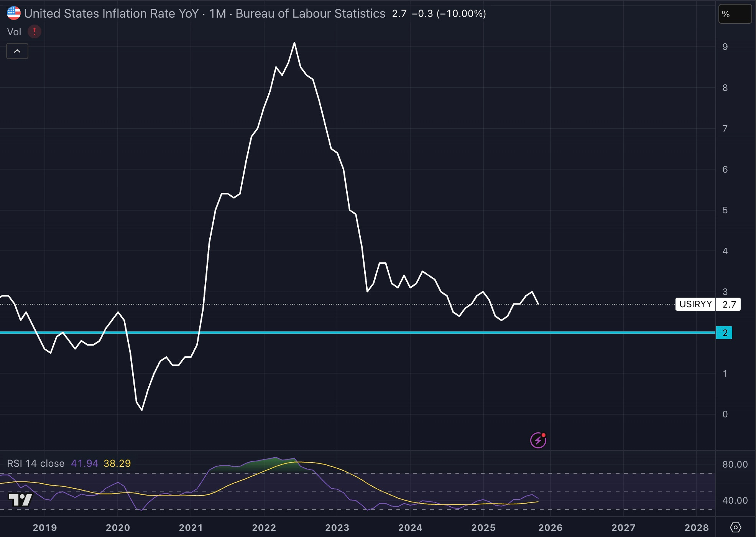Click the 8 label on price axis
The width and height of the screenshot is (756, 537).
(725, 88)
